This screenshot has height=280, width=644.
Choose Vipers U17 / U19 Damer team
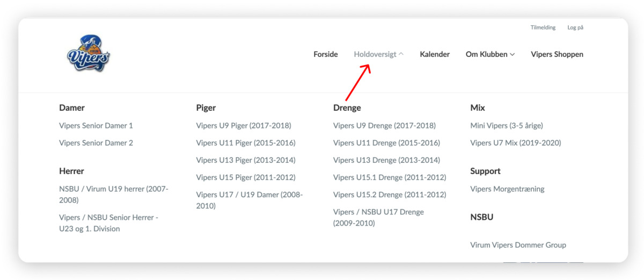pyautogui.click(x=250, y=200)
